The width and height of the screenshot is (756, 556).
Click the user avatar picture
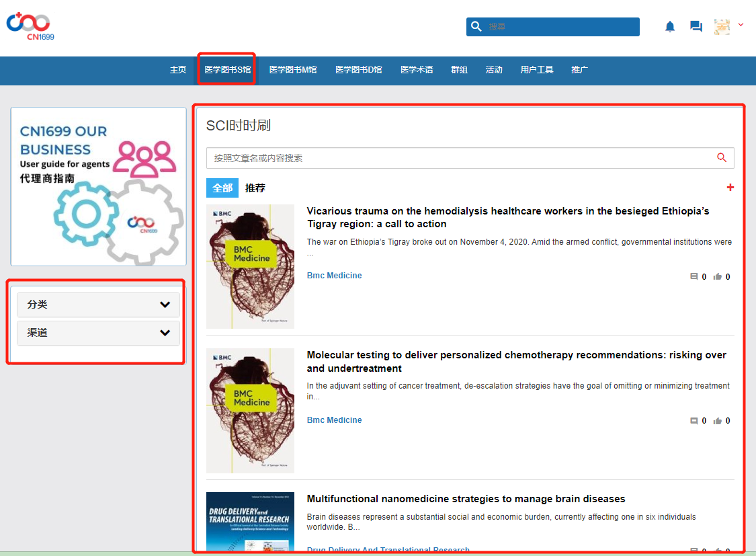tap(722, 27)
